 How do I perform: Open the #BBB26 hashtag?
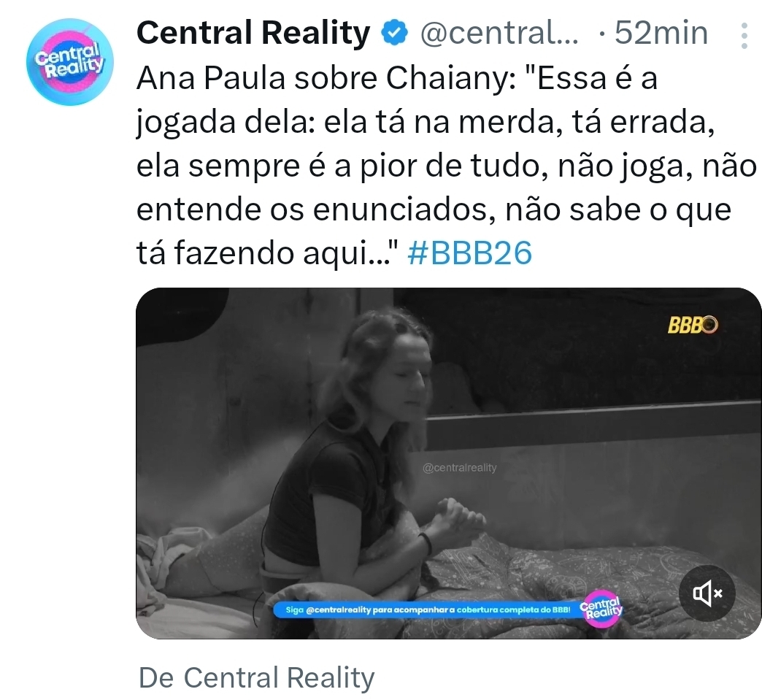[x=470, y=253]
